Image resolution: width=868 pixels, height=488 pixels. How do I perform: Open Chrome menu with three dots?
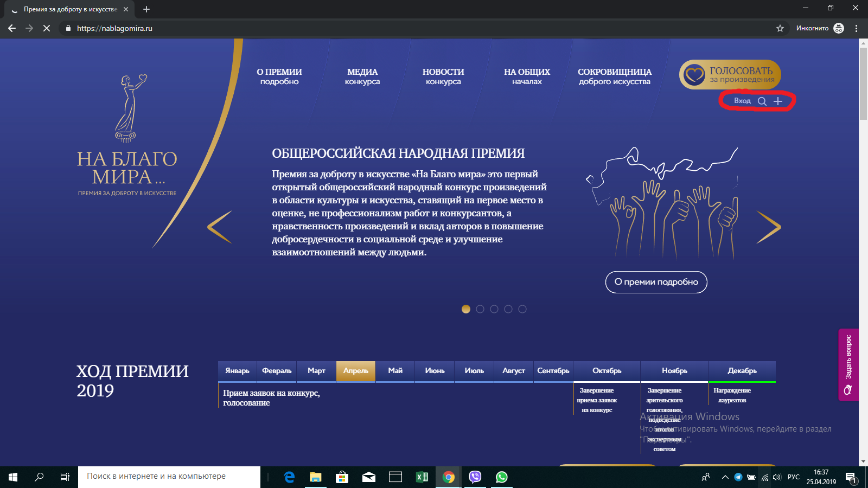857,28
